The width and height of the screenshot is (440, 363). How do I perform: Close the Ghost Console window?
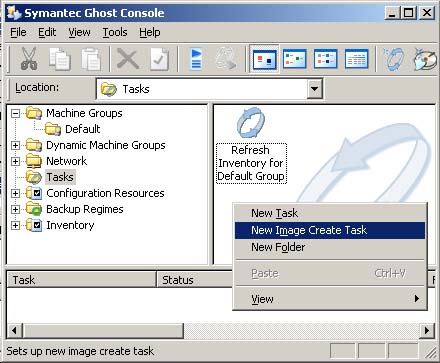427,13
